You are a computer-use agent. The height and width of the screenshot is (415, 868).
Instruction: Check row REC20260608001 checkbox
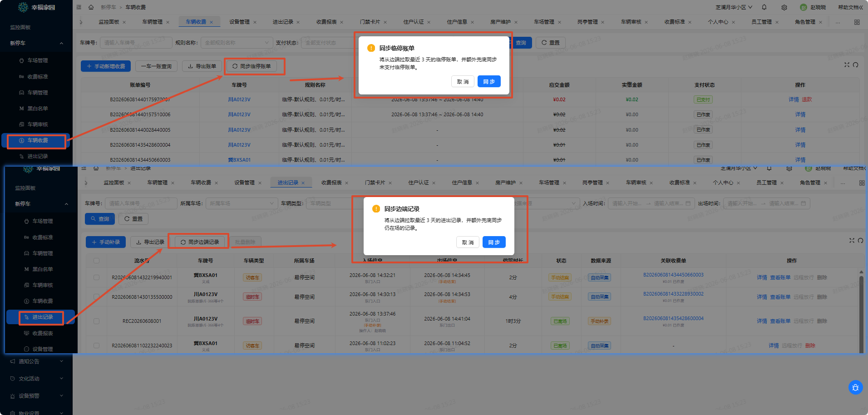click(x=96, y=321)
